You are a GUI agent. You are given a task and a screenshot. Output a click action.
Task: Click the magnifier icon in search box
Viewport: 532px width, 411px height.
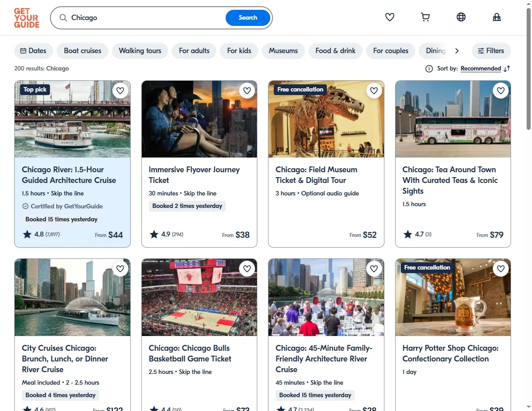tap(63, 18)
